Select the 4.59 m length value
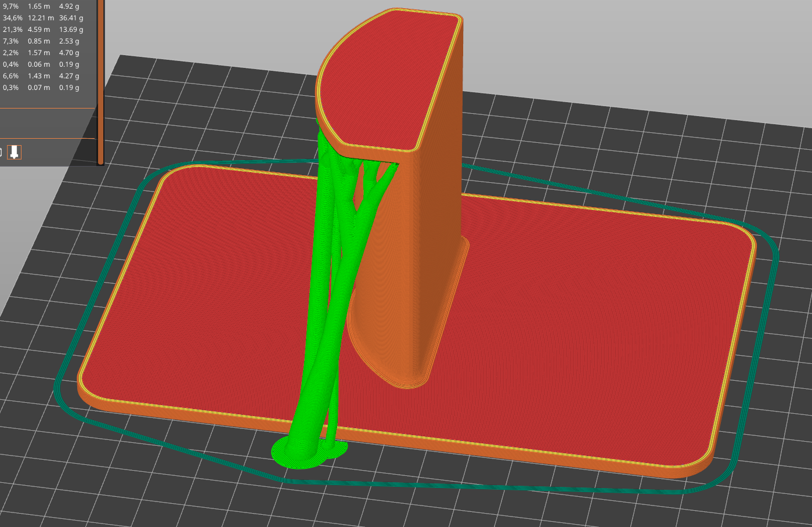This screenshot has height=527, width=812. [39, 30]
